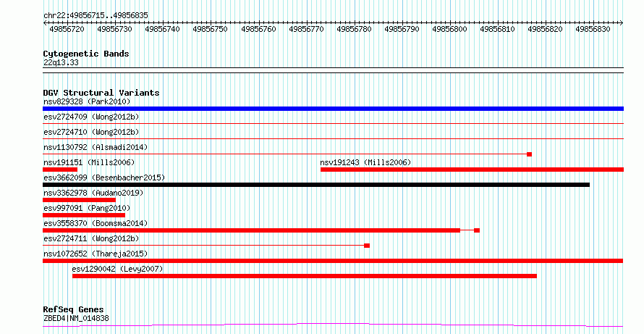
Task: Open the nsv191243 (Mills2006) label
Action: pyautogui.click(x=365, y=162)
